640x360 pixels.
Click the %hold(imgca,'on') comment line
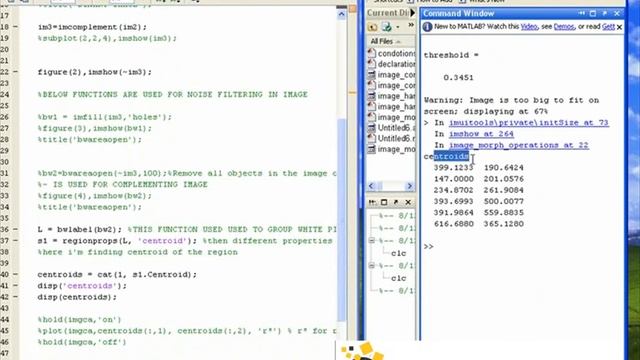(x=80, y=320)
